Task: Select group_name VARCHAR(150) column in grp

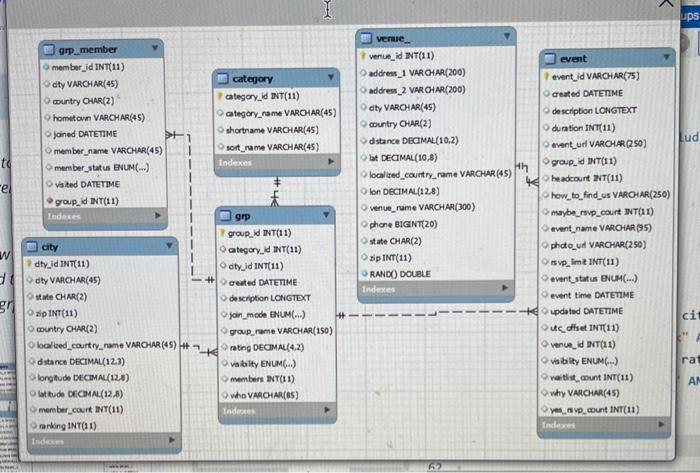Action: pyautogui.click(x=281, y=331)
